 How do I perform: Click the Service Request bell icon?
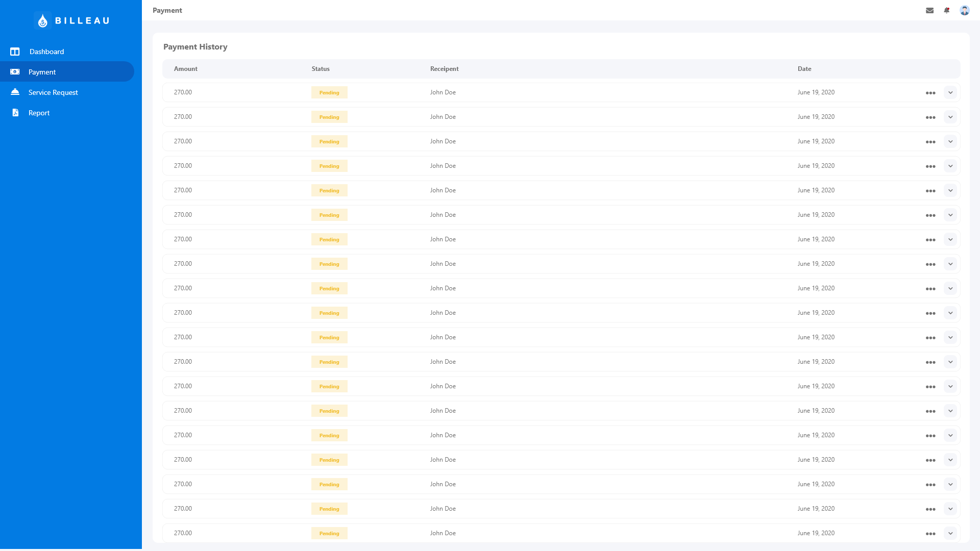(15, 92)
